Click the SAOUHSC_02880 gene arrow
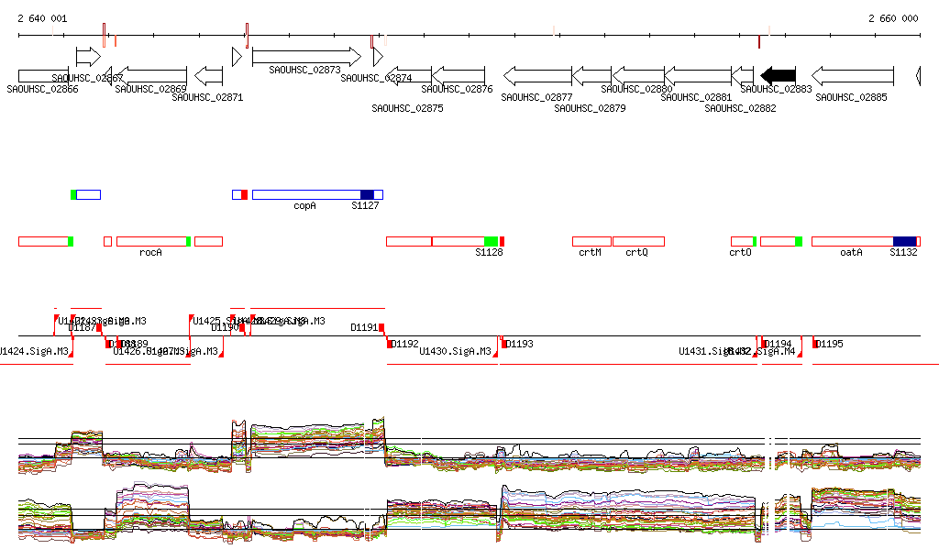Image resolution: width=939 pixels, height=560 pixels. pyautogui.click(x=638, y=76)
